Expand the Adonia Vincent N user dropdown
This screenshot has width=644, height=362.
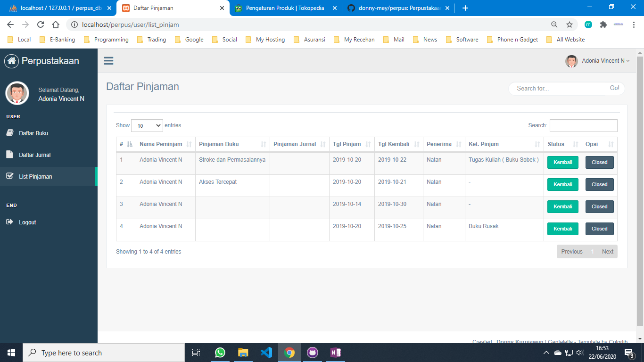point(598,61)
